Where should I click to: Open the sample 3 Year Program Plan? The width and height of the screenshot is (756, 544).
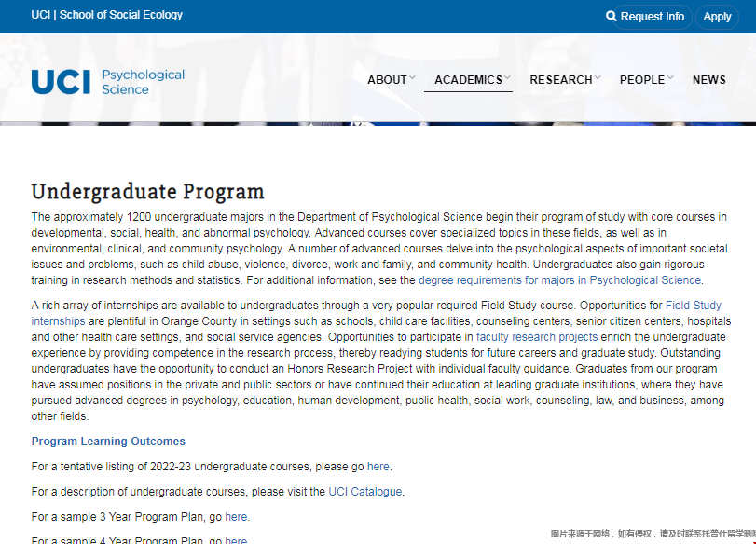[x=236, y=516]
